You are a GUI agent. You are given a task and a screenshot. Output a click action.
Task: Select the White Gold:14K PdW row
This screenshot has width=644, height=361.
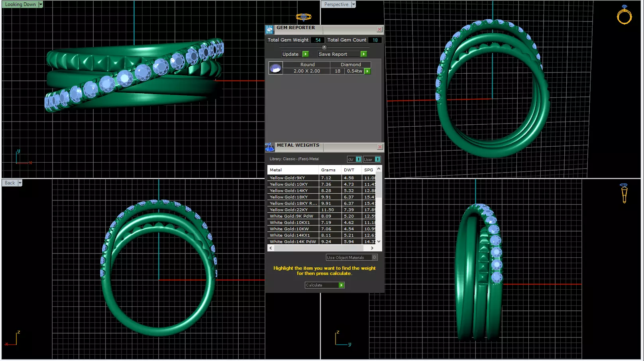pos(322,242)
